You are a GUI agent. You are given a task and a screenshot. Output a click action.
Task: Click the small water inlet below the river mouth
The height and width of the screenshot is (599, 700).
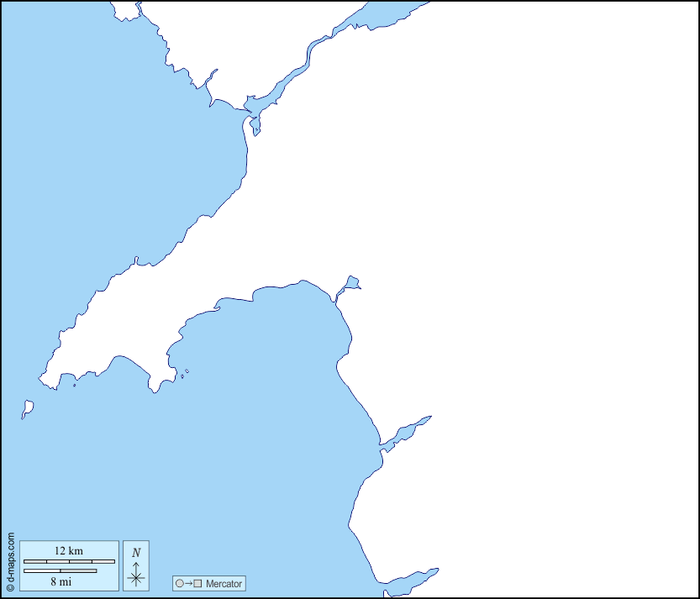255,127
